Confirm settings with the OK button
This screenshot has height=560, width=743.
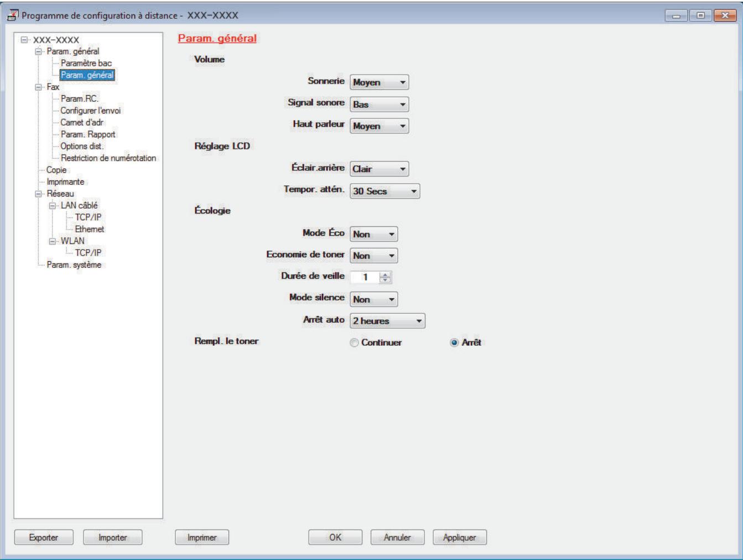(x=335, y=537)
